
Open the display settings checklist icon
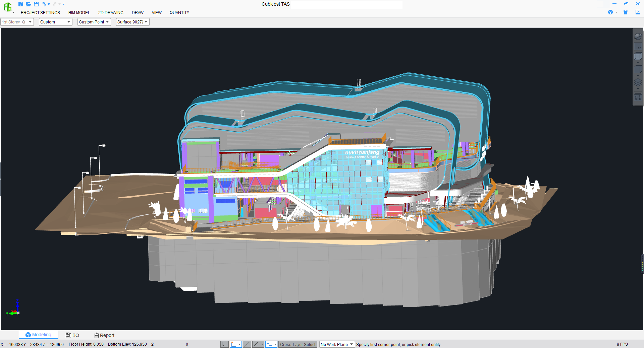pyautogui.click(x=638, y=98)
